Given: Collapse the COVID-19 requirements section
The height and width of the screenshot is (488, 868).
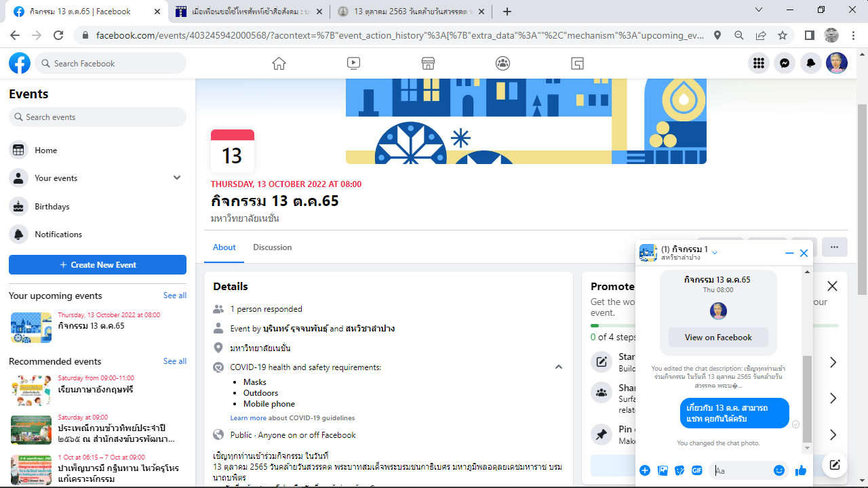Looking at the screenshot, I should pos(559,367).
